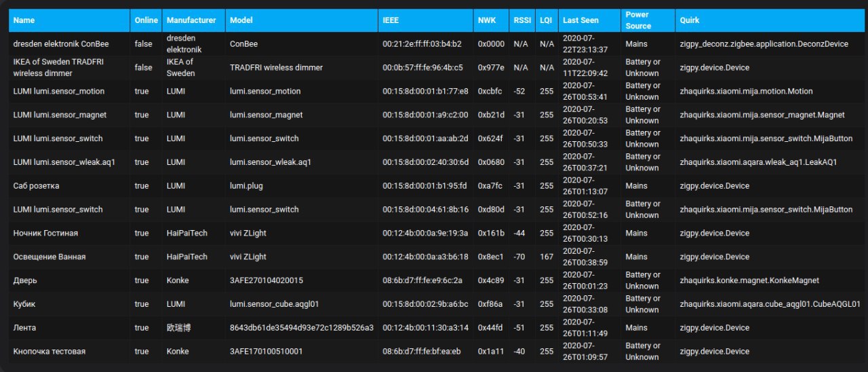Screen dimensions: 868x372
Task: Select the Саб розетка device row
Action: click(x=435, y=186)
